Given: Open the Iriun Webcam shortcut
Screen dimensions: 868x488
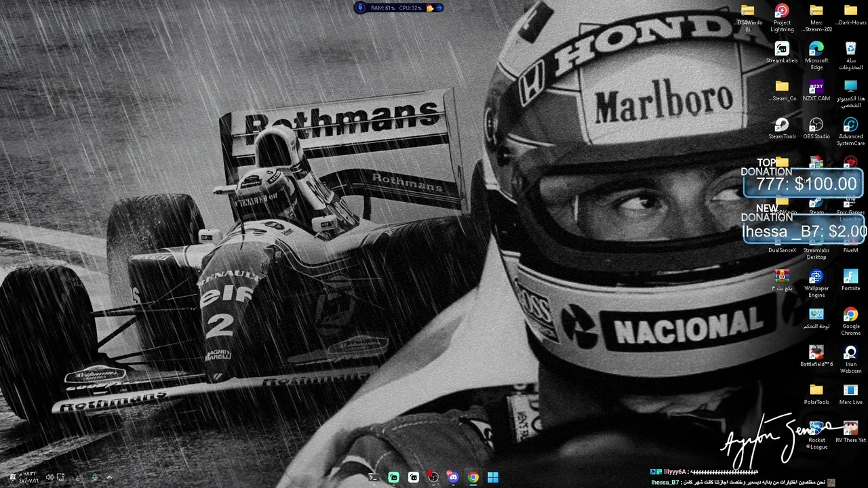Looking at the screenshot, I should 850,359.
